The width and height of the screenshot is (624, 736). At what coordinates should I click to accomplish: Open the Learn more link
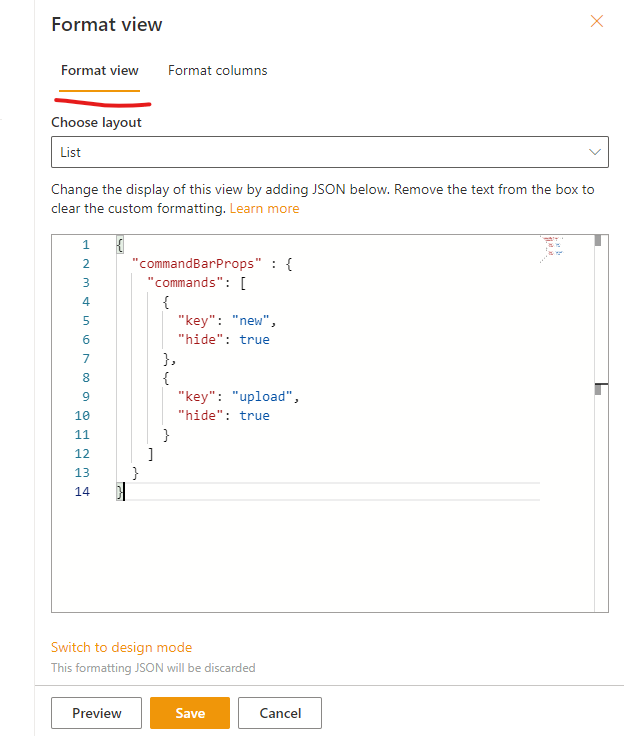[264, 208]
